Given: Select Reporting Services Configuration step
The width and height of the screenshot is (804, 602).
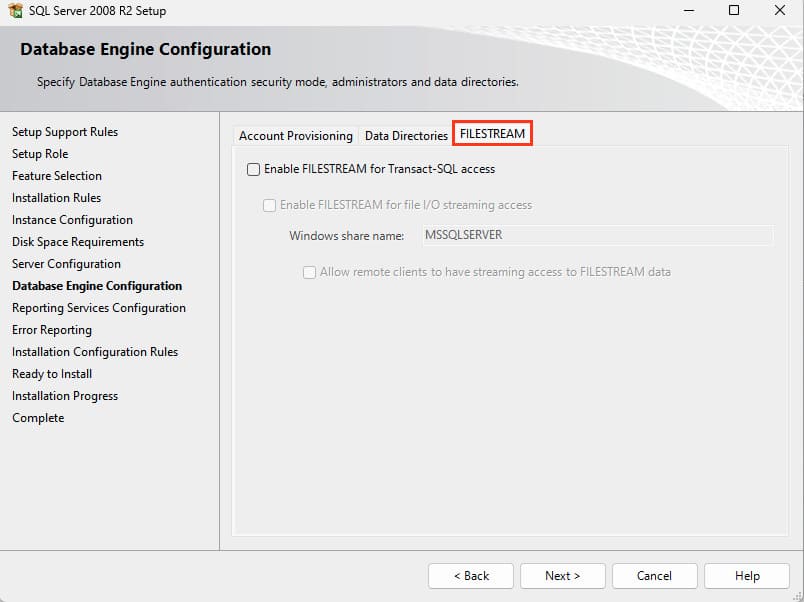Looking at the screenshot, I should 99,308.
